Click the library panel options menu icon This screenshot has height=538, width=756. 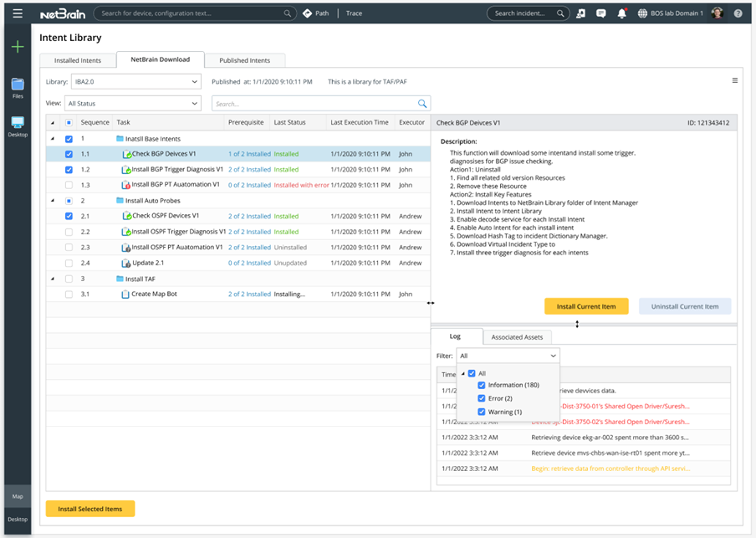click(x=735, y=80)
